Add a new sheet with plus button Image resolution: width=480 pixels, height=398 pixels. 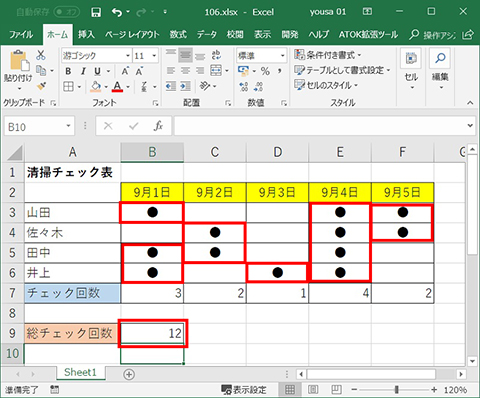(129, 374)
